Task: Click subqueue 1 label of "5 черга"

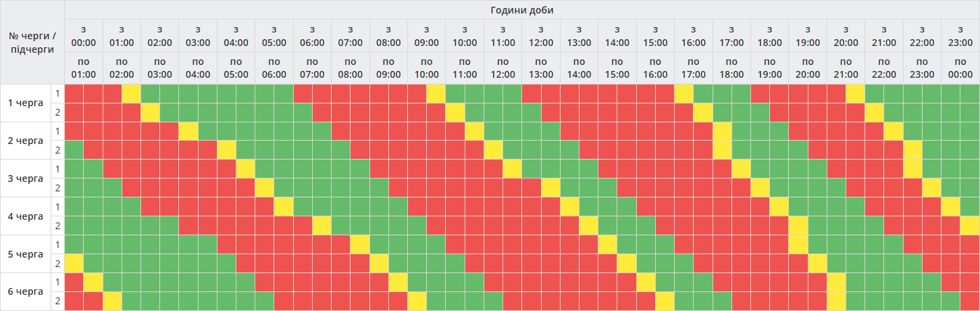Action: (58, 245)
